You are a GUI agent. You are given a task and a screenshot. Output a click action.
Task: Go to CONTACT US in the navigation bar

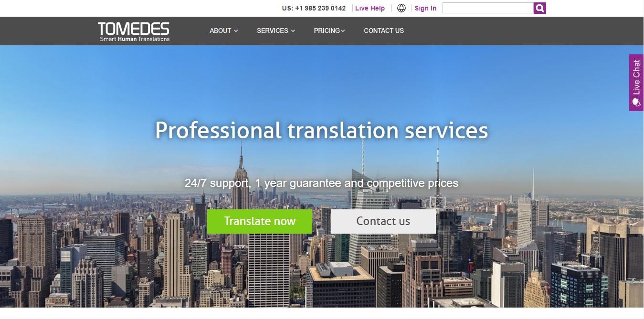[x=384, y=31]
